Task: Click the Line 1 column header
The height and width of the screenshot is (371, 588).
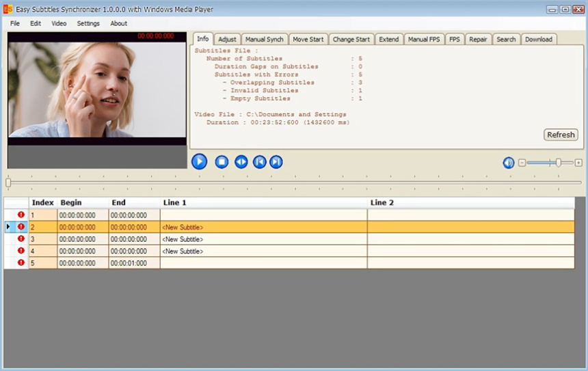Action: (x=264, y=203)
